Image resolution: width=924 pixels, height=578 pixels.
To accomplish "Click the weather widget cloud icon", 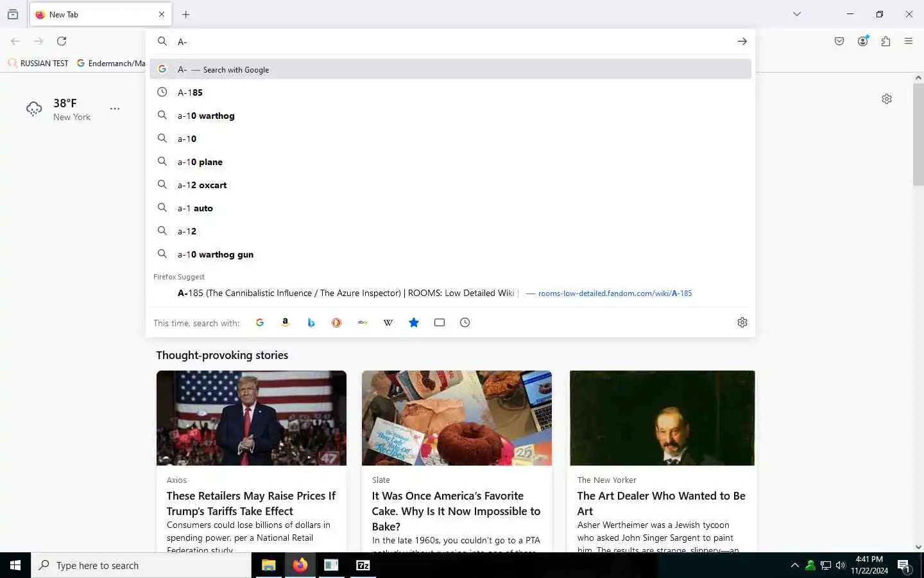I will (x=34, y=109).
